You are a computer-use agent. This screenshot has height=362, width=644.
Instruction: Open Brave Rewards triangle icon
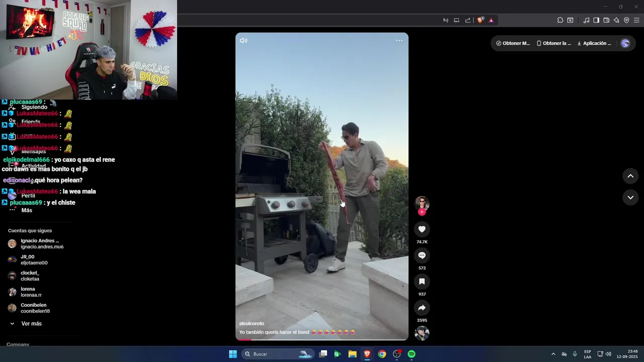(x=491, y=20)
